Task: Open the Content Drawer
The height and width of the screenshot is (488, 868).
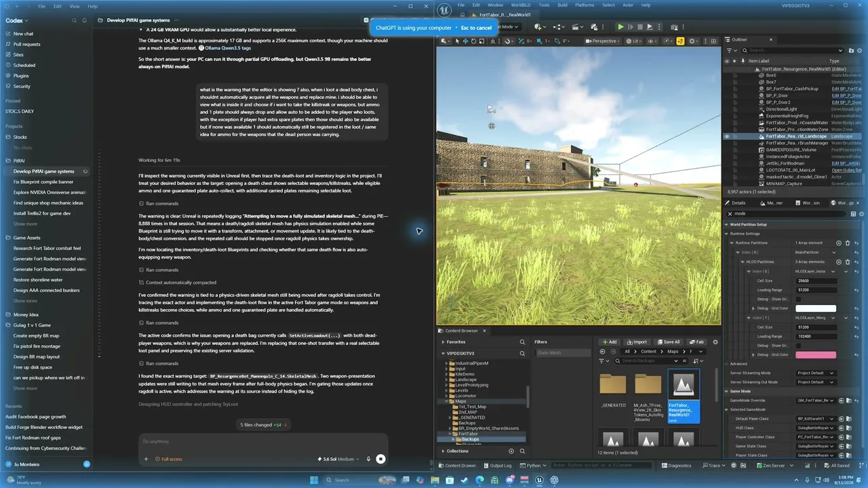Action: coord(456,466)
